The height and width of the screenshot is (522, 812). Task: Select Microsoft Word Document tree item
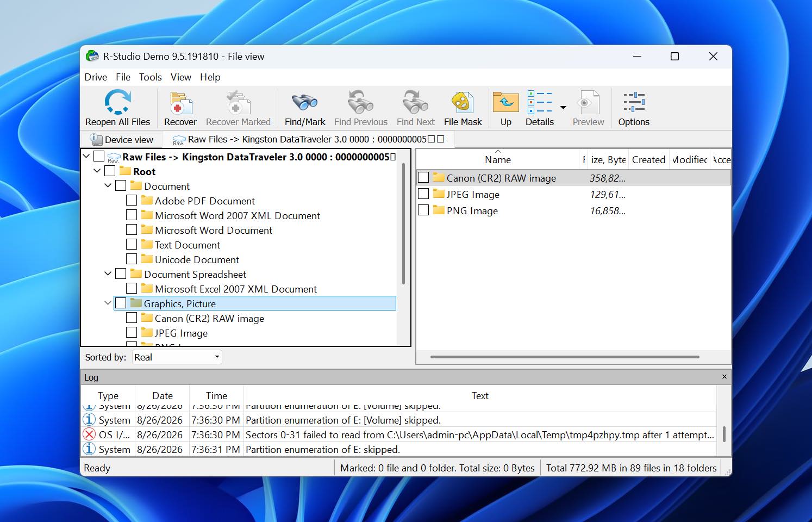(x=214, y=230)
